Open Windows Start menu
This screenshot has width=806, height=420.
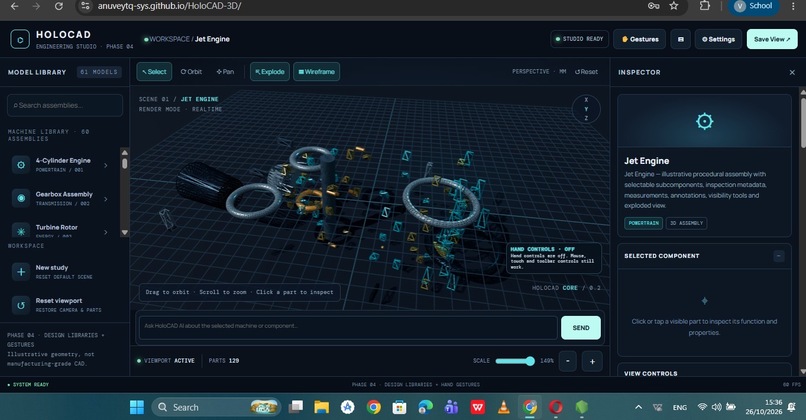[137, 407]
